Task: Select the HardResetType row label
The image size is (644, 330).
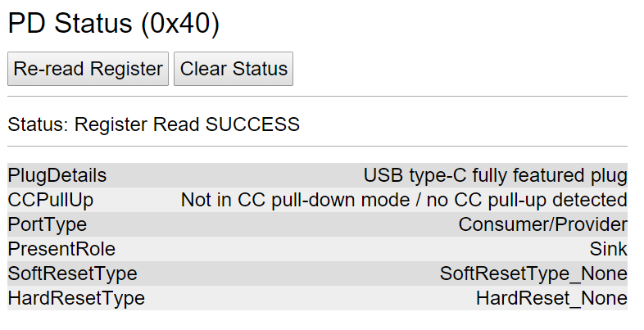Action: 76,298
